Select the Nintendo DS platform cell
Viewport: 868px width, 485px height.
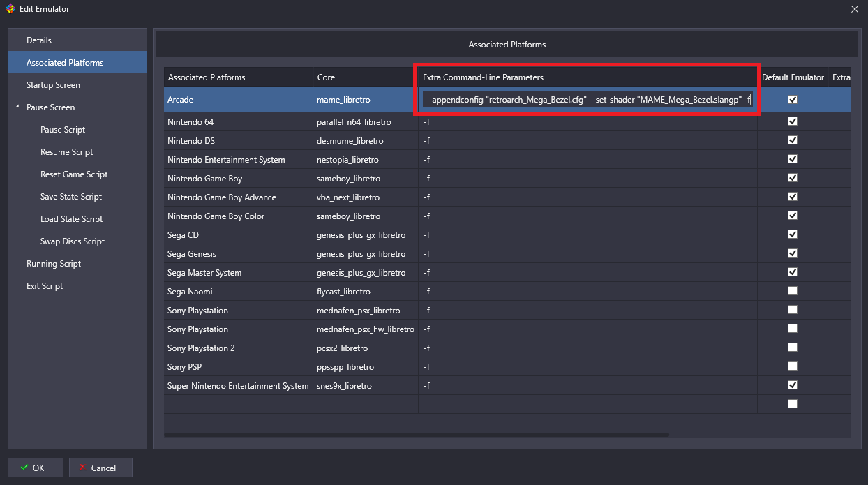point(239,141)
